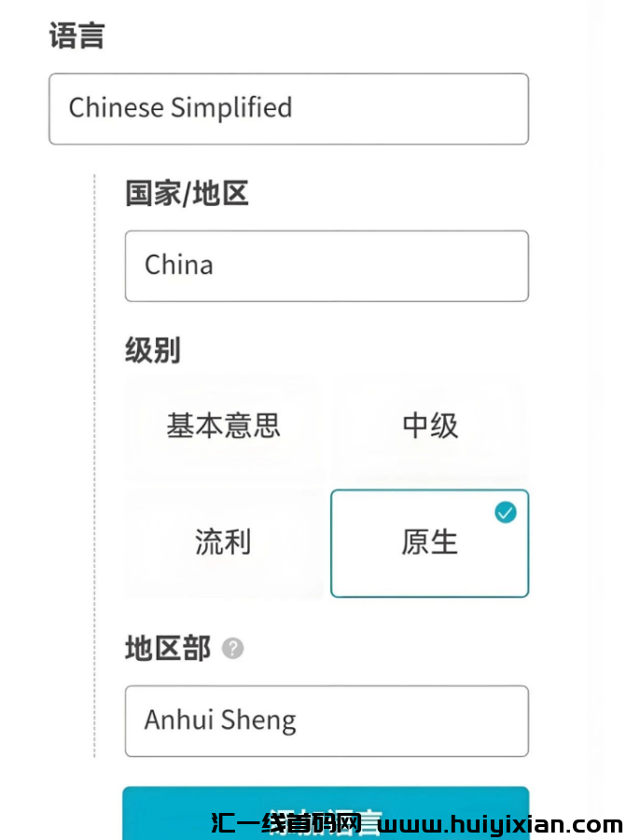Click the 语言 section label
This screenshot has width=626, height=840.
click(x=77, y=34)
